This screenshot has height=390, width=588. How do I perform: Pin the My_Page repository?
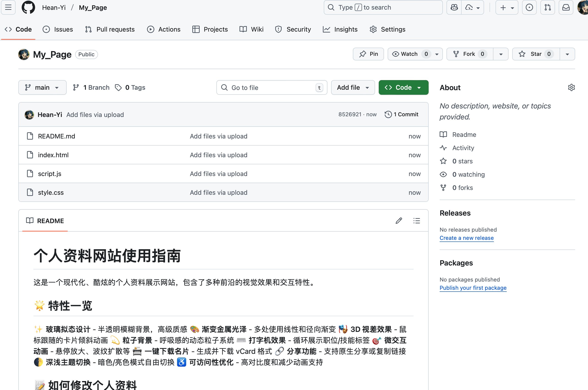click(368, 54)
